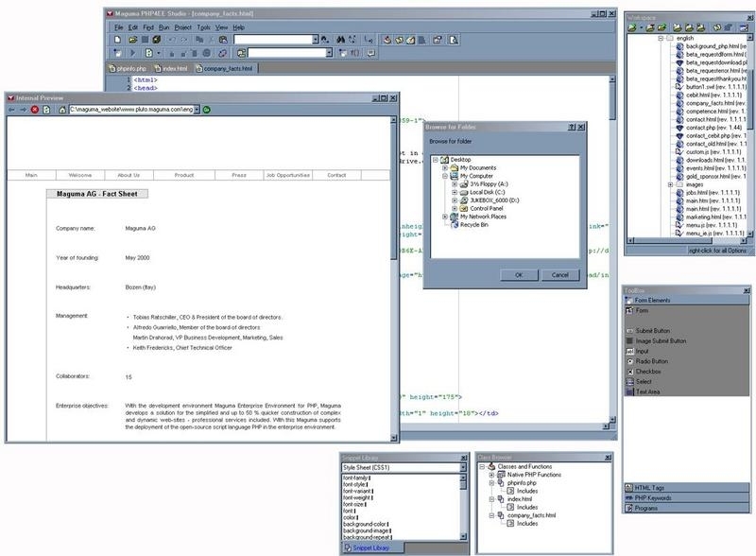Image resolution: width=756 pixels, height=556 pixels.
Task: Open the Tools menu
Action: (203, 27)
